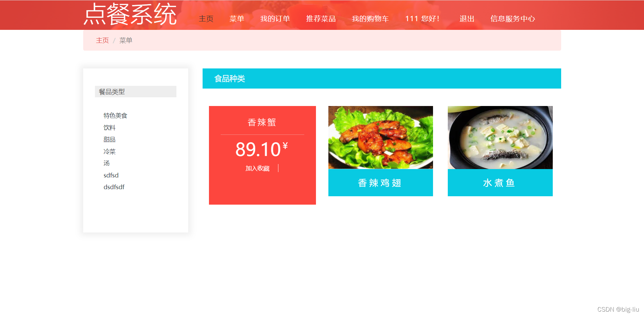Go to 我的订单 page
Image resolution: width=644 pixels, height=316 pixels.
275,19
